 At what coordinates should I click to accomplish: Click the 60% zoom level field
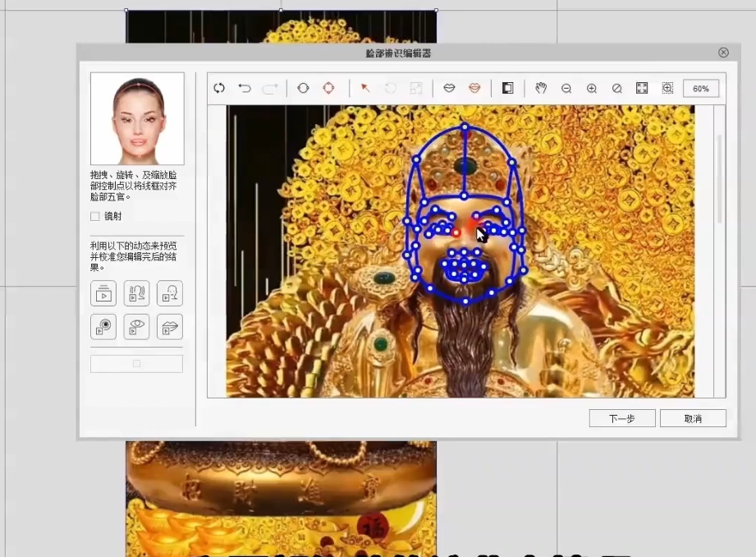700,89
